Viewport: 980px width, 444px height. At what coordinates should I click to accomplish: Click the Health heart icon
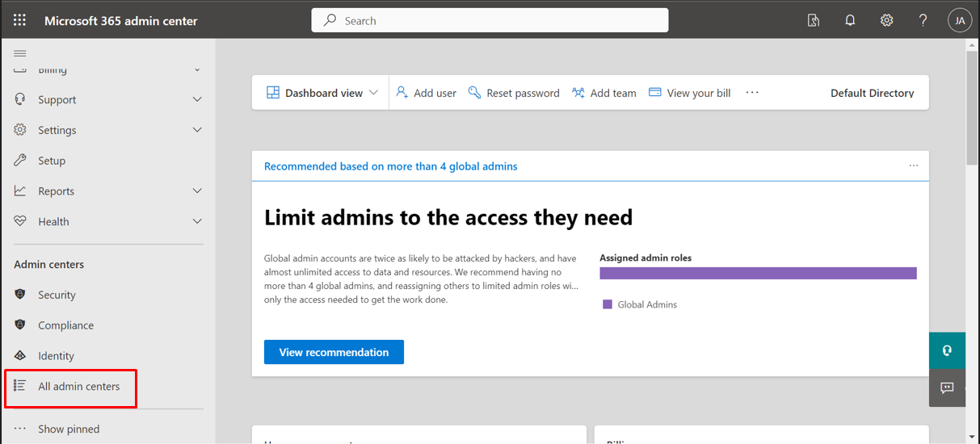click(x=20, y=221)
